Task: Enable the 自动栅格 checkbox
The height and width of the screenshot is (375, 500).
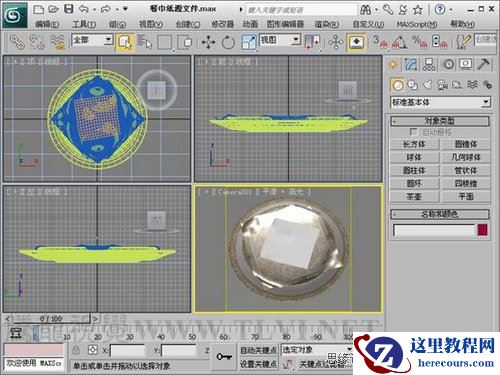Action: click(x=413, y=132)
